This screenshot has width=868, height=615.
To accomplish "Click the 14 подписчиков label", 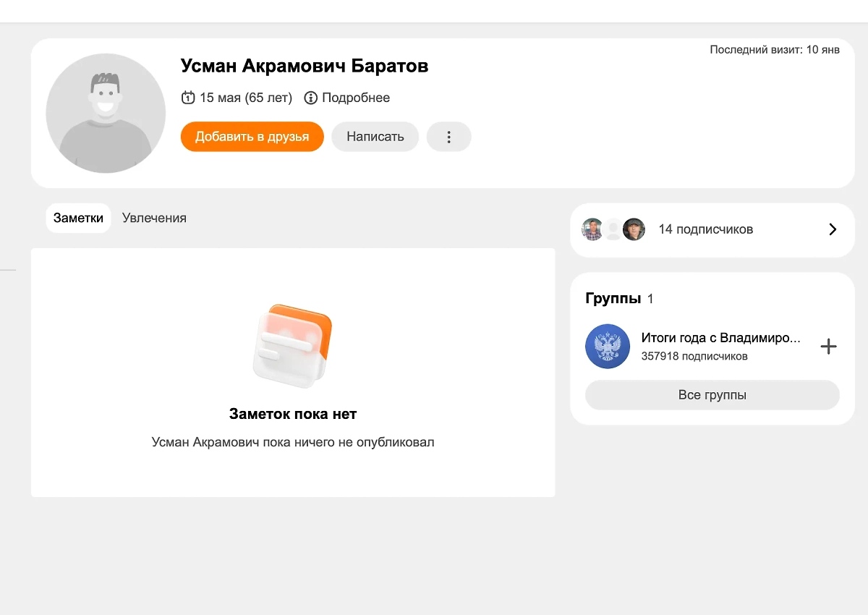I will click(705, 229).
